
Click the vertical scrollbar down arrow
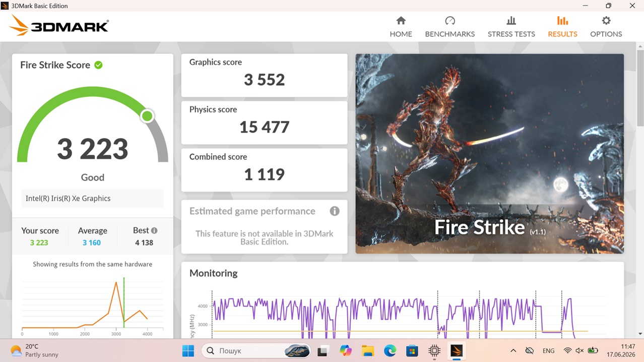[640, 333]
